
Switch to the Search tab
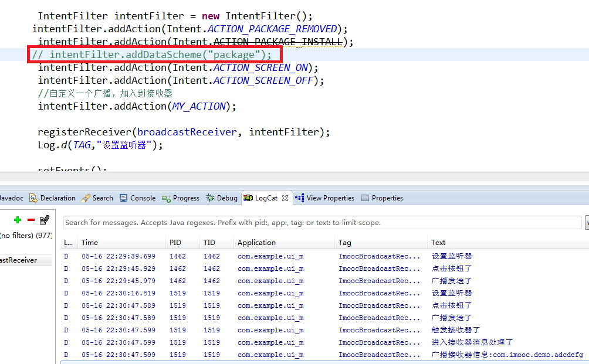point(97,198)
